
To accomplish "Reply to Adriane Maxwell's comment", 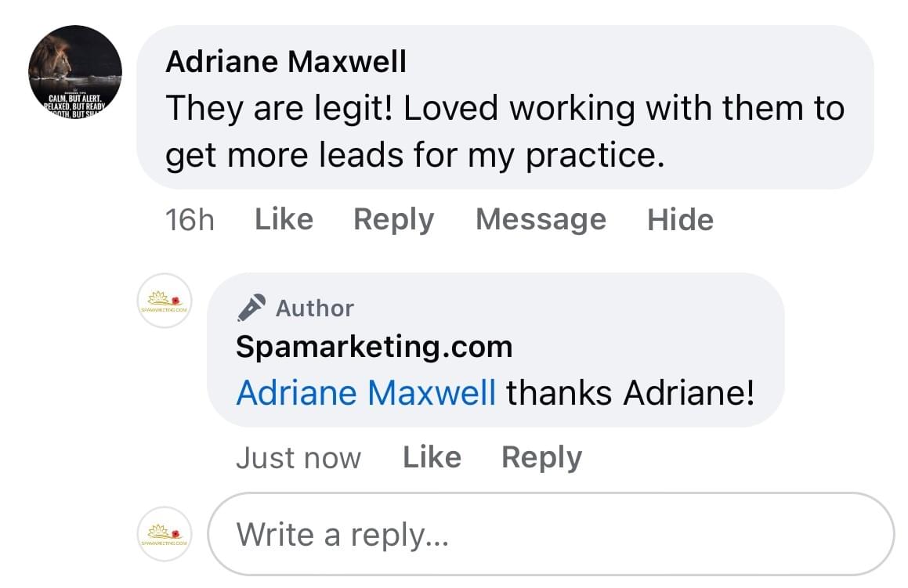I will pos(393,219).
